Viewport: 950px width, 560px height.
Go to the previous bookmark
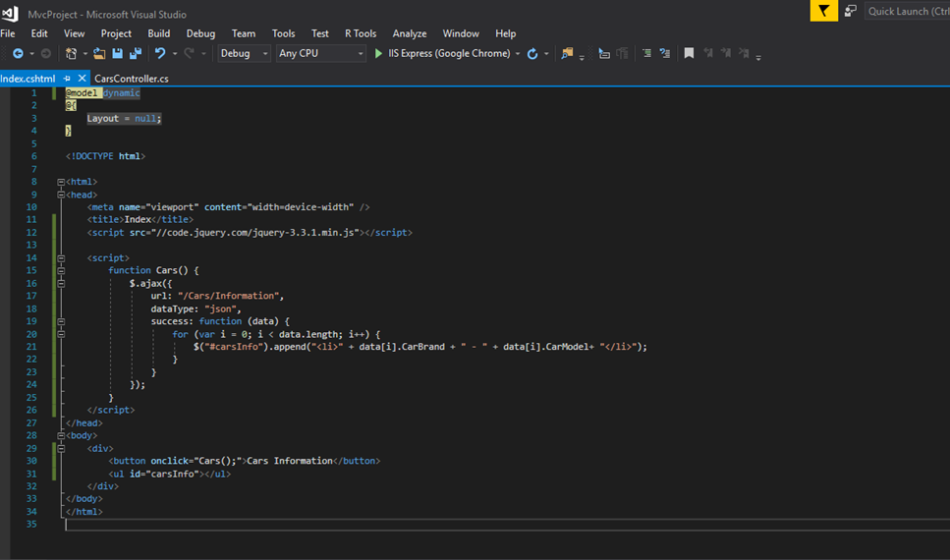click(x=707, y=53)
